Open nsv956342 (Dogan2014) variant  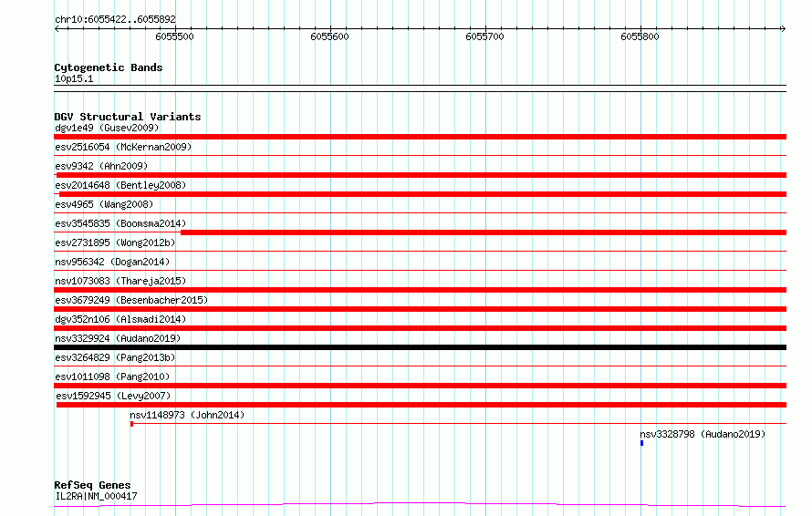[x=112, y=262]
